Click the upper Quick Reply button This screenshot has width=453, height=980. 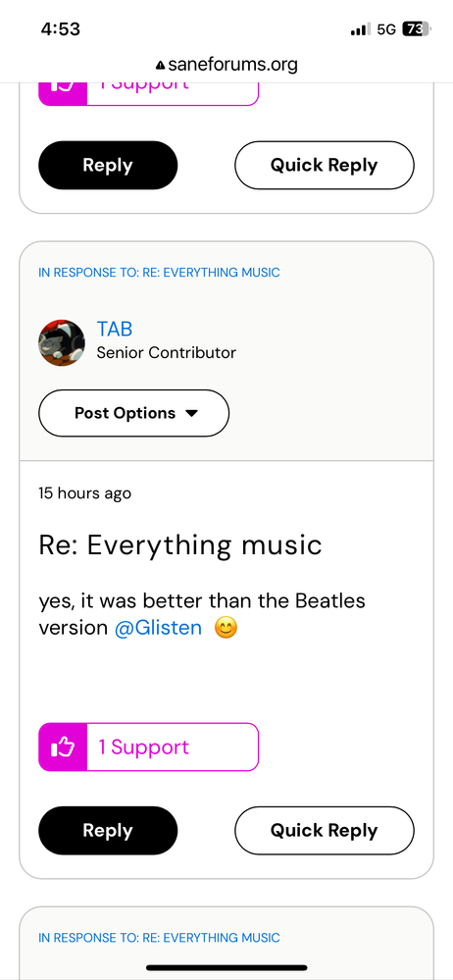[325, 165]
